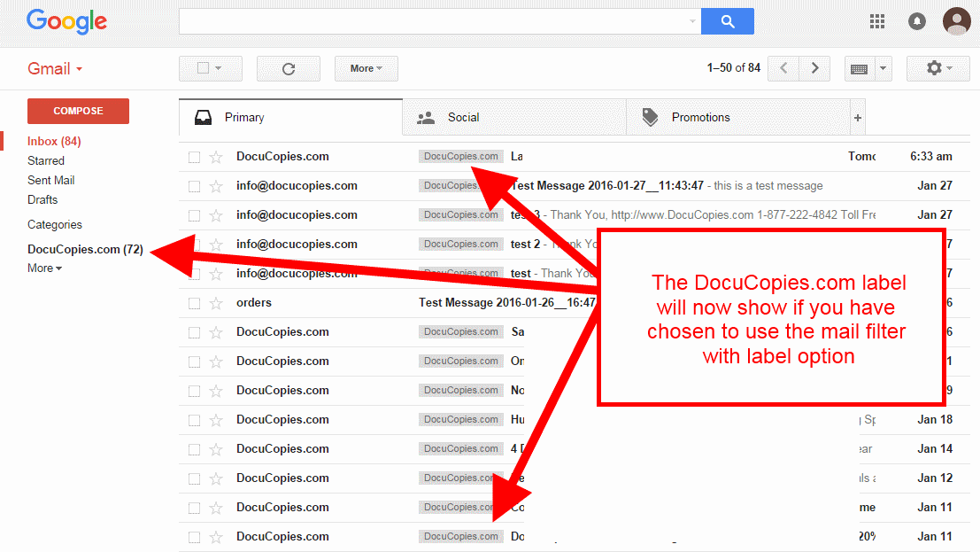The image size is (980, 552).
Task: Add a new inbox tab with plus
Action: (x=857, y=117)
